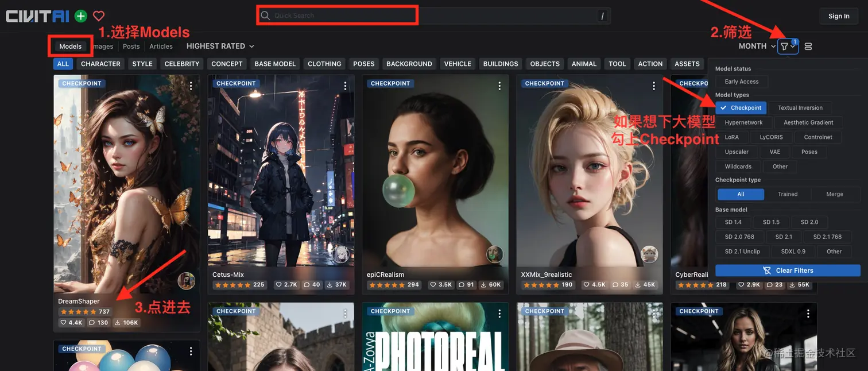Click epiCRealism creator avatar
The image size is (868, 371).
pos(495,254)
